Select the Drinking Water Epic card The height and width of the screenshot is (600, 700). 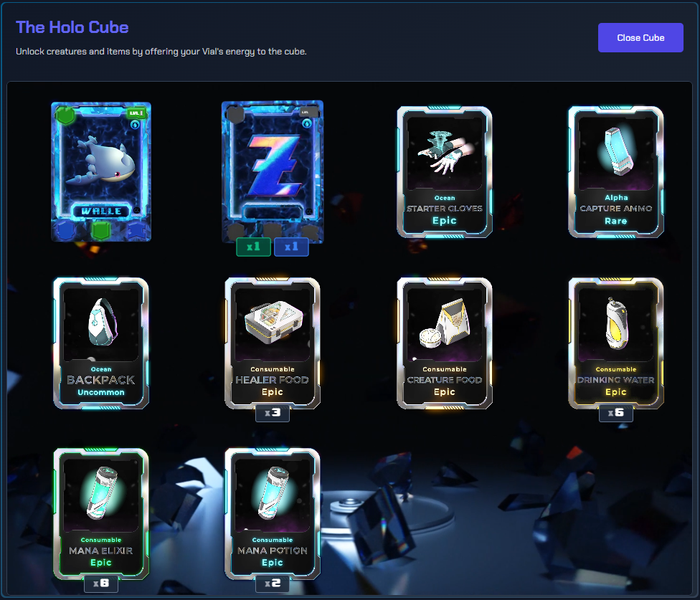pos(615,343)
